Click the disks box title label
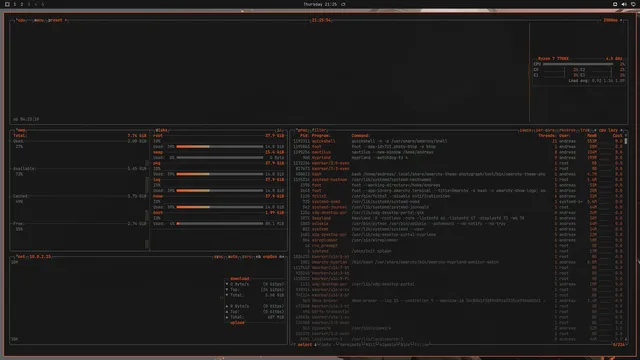Viewport: 640px width, 360px height. point(162,130)
